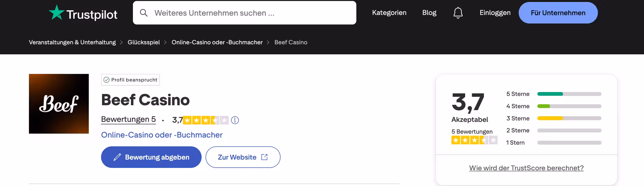Screen dimensions: 644x186
Task: Click the TrustScore info icon
Action: (x=234, y=120)
